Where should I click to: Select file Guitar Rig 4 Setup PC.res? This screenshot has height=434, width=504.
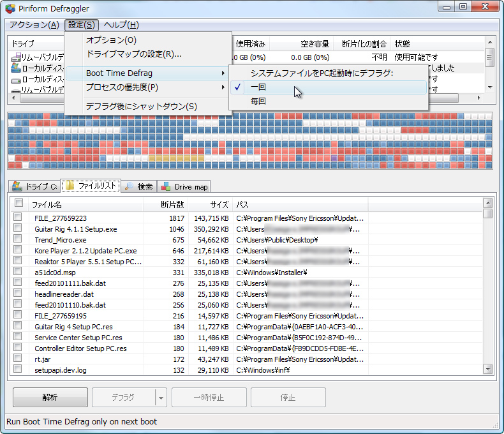[x=73, y=327]
